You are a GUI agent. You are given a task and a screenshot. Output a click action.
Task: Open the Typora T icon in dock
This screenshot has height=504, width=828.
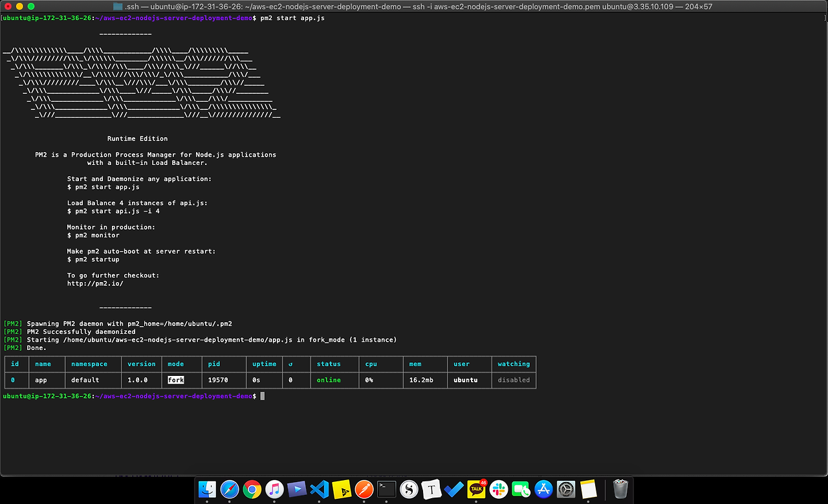coord(431,489)
